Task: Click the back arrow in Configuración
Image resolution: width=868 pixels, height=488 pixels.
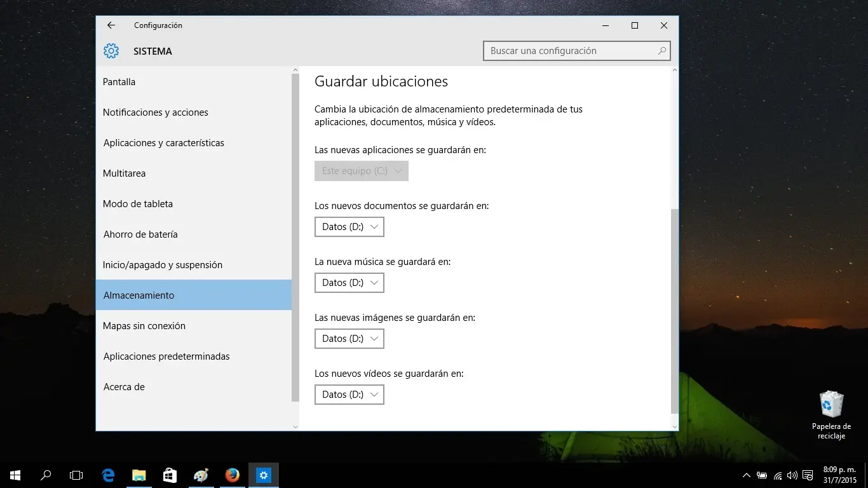Action: point(111,25)
